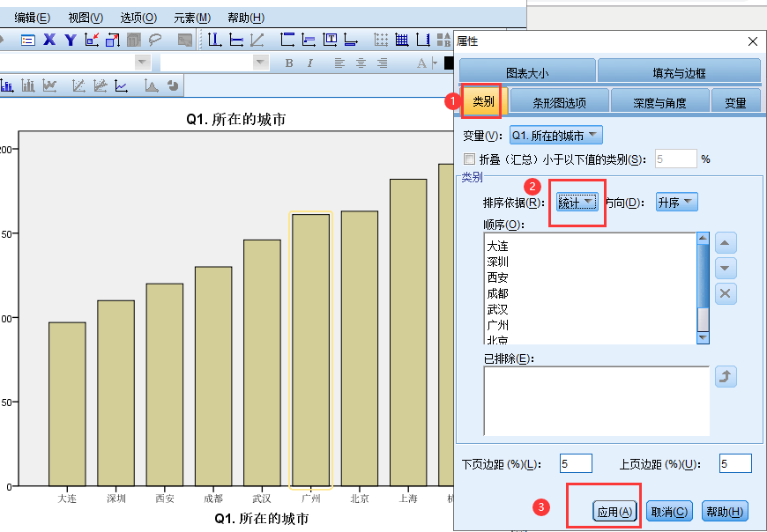Select 大连 in the order list
This screenshot has width=767, height=532.
click(497, 246)
